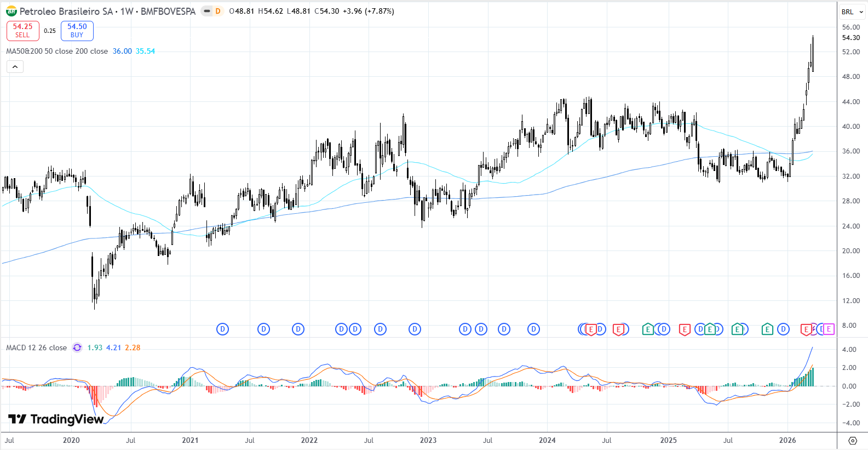Click the Petrobras BR symbol logo
The width and height of the screenshot is (868, 450).
[11, 11]
